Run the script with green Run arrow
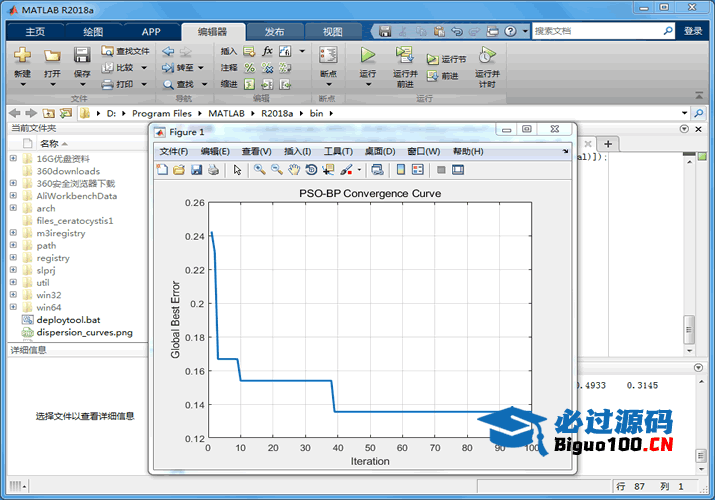715x500 pixels. click(x=368, y=55)
